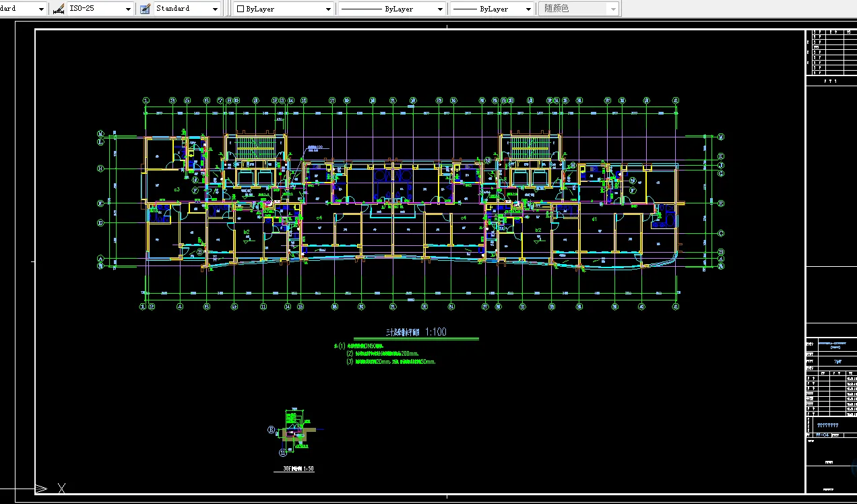857x504 pixels.
Task: Click the c3 unit label in the plan
Action: [x=177, y=190]
